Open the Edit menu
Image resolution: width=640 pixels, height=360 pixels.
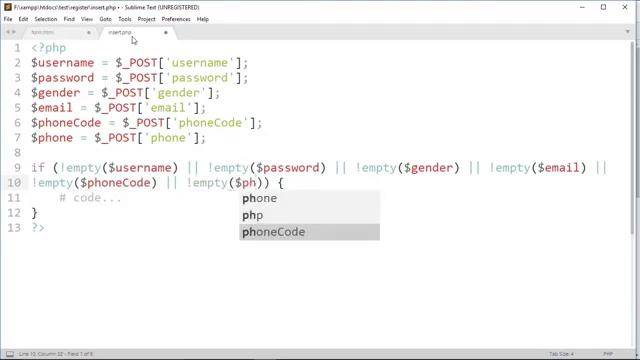click(x=23, y=19)
